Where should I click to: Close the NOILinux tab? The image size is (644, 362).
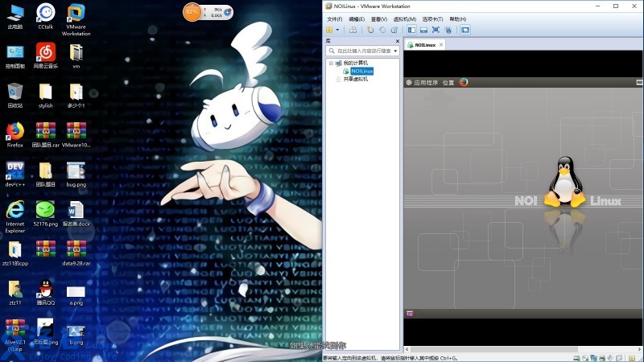(440, 45)
